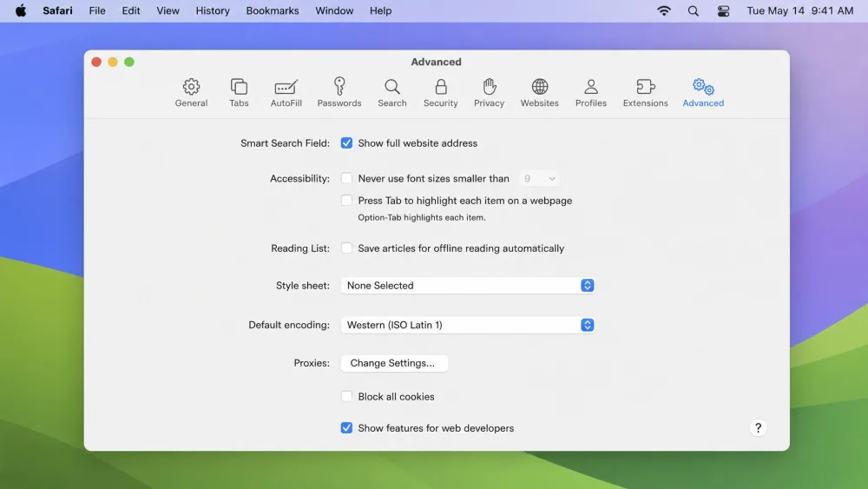Open the Edit menu
Image resolution: width=868 pixels, height=489 pixels.
click(131, 10)
